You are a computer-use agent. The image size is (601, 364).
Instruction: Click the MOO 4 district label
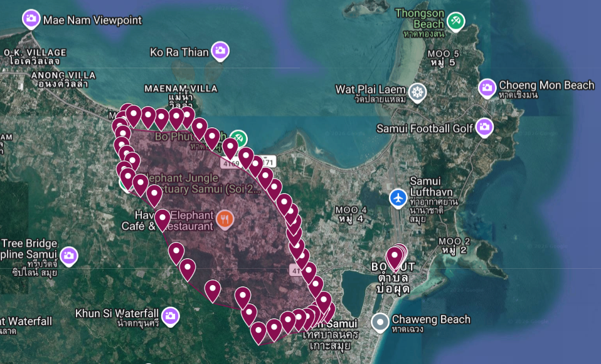click(x=351, y=214)
